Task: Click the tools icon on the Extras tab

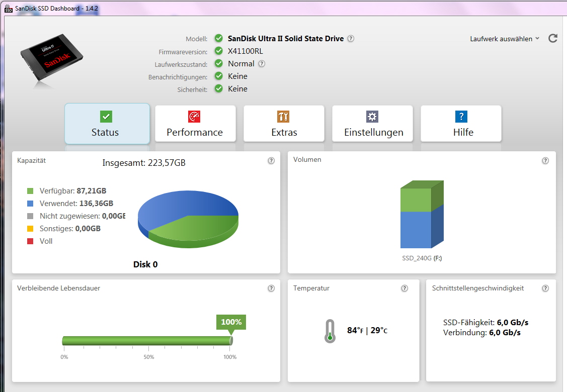Action: [x=283, y=116]
